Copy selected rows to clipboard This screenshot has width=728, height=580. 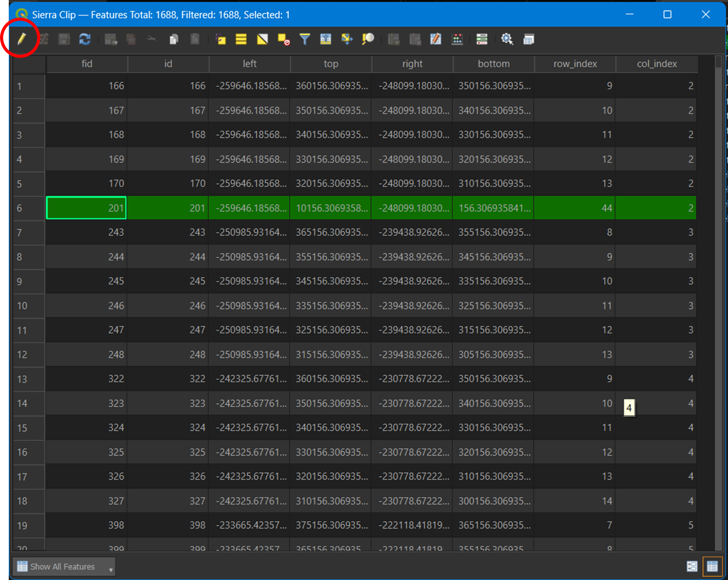174,39
